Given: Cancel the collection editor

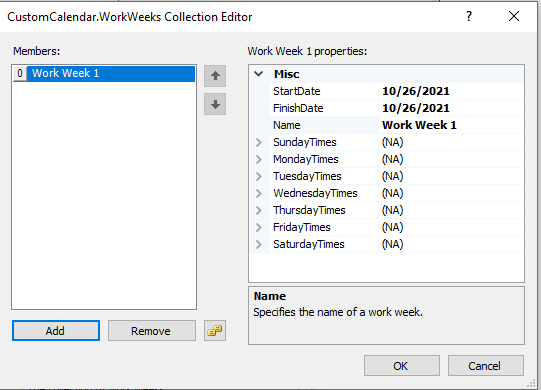Looking at the screenshot, I should click(x=485, y=365).
